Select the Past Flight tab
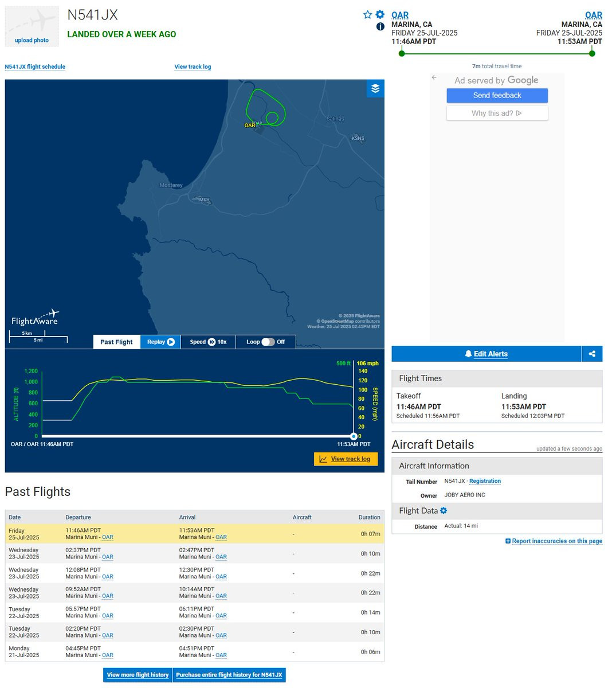Screen dimensions: 616x688 click(116, 342)
